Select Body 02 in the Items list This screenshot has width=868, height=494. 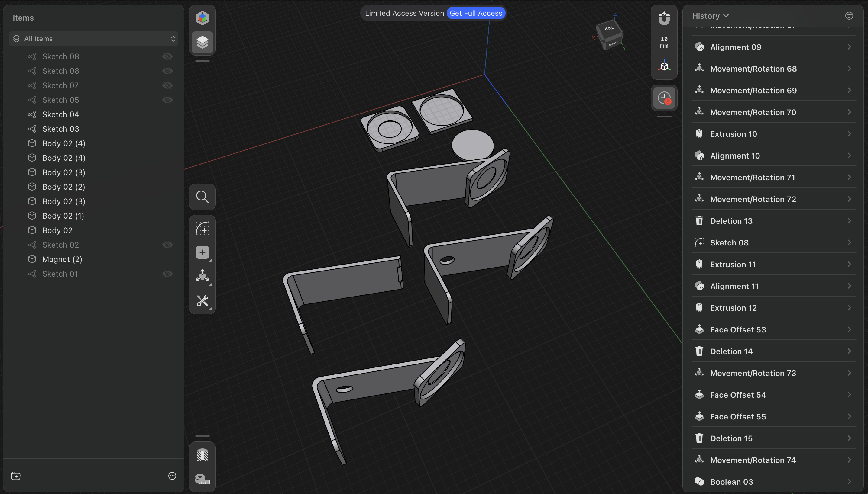[58, 230]
